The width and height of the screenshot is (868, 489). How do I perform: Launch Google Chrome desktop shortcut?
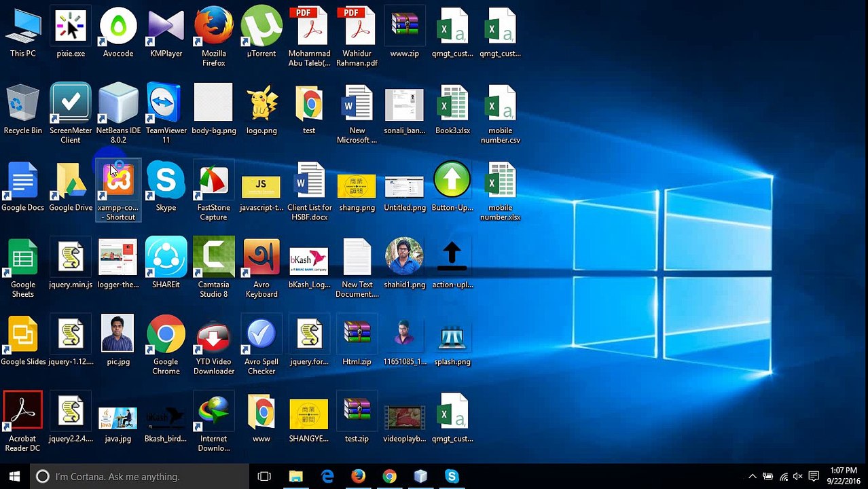(x=166, y=345)
